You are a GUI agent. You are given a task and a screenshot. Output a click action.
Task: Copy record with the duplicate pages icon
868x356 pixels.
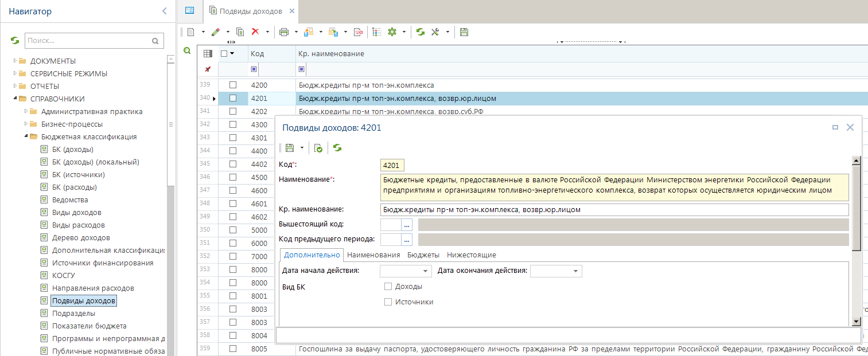pos(240,32)
